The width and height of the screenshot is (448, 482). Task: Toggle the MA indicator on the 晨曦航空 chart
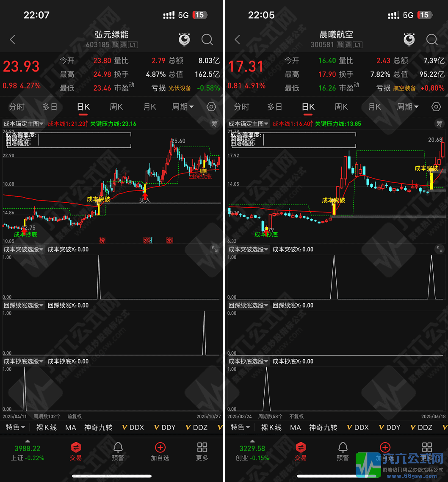click(x=296, y=427)
